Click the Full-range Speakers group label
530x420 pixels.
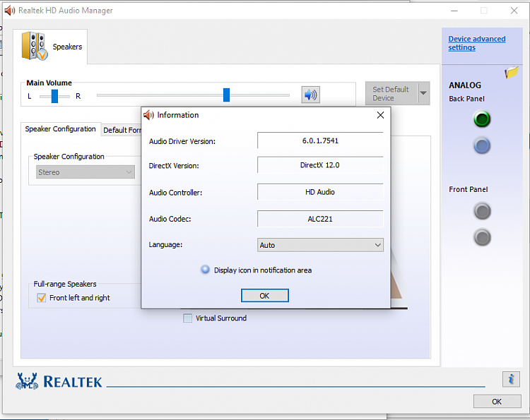(65, 284)
